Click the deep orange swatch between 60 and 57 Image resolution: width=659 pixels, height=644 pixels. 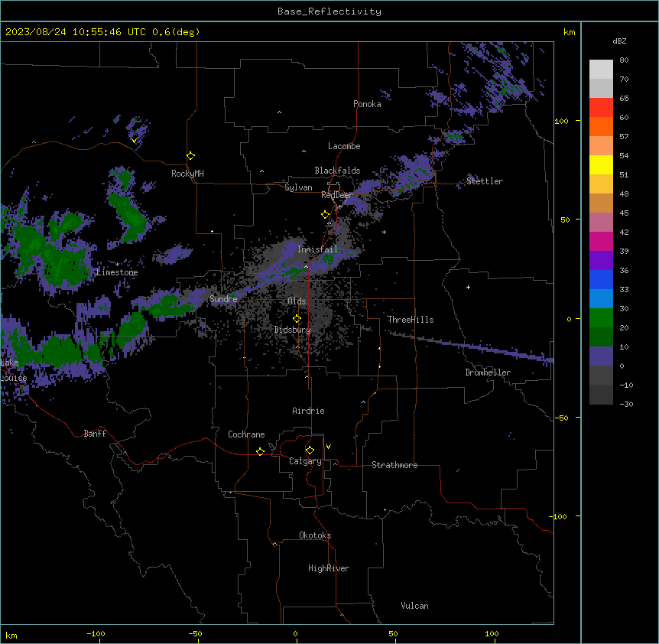tap(601, 126)
